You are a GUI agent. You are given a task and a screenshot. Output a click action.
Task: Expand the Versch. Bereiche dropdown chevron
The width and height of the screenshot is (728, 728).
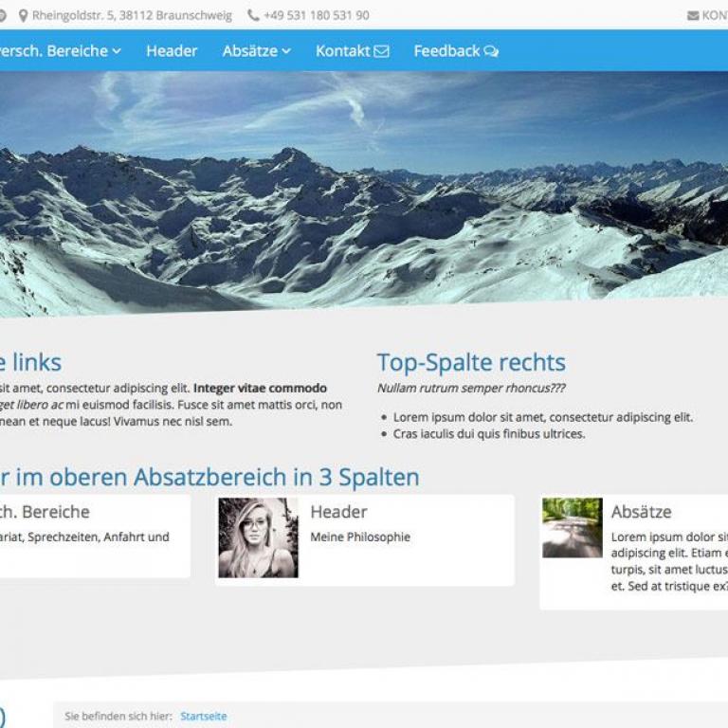point(117,51)
